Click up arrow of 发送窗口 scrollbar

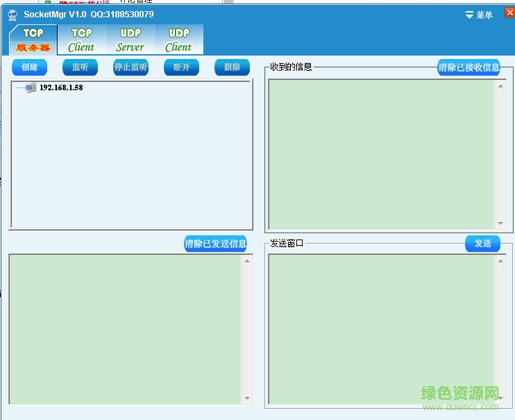click(x=500, y=261)
